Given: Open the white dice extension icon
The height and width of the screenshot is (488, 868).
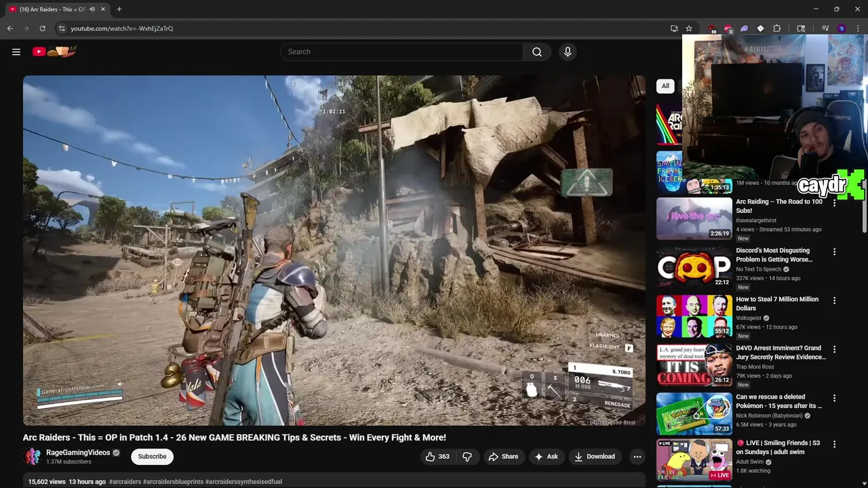Looking at the screenshot, I should pyautogui.click(x=760, y=28).
